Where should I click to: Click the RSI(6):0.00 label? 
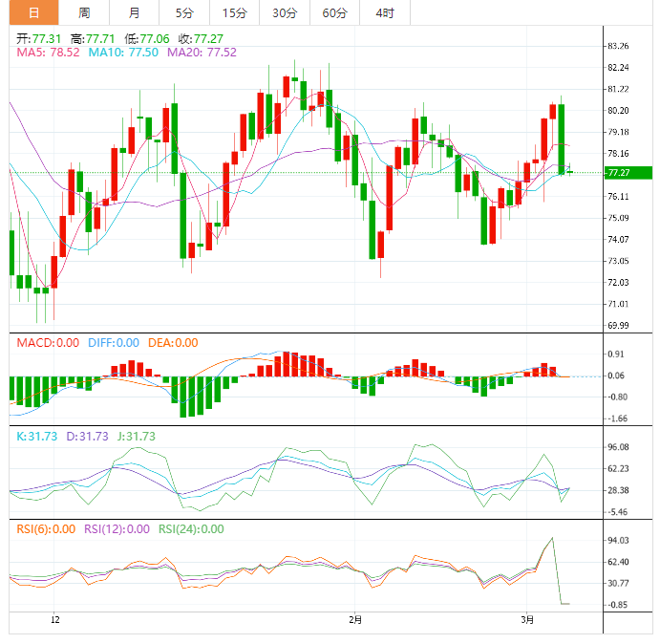(46, 529)
